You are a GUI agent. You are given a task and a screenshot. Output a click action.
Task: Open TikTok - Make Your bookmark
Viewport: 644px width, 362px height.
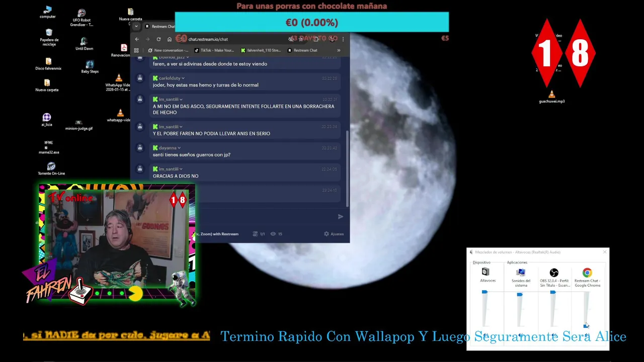214,50
